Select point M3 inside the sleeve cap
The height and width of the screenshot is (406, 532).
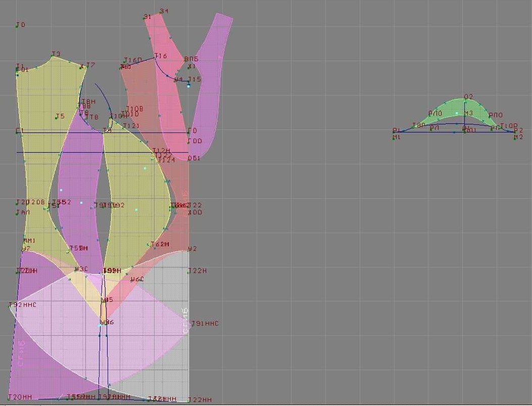465,115
